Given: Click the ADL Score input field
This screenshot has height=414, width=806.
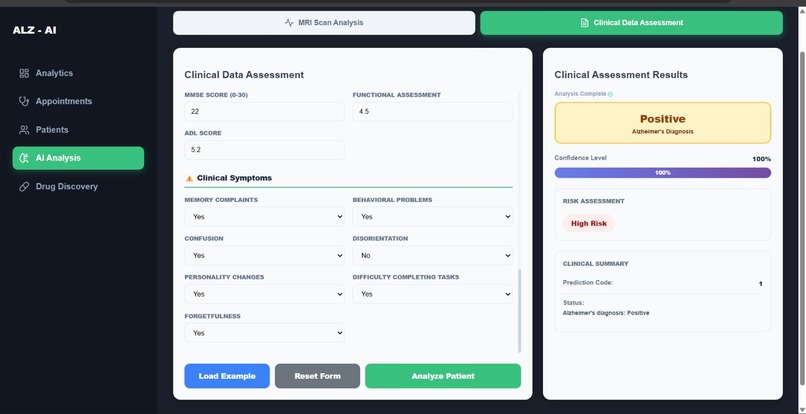Looking at the screenshot, I should 264,150.
